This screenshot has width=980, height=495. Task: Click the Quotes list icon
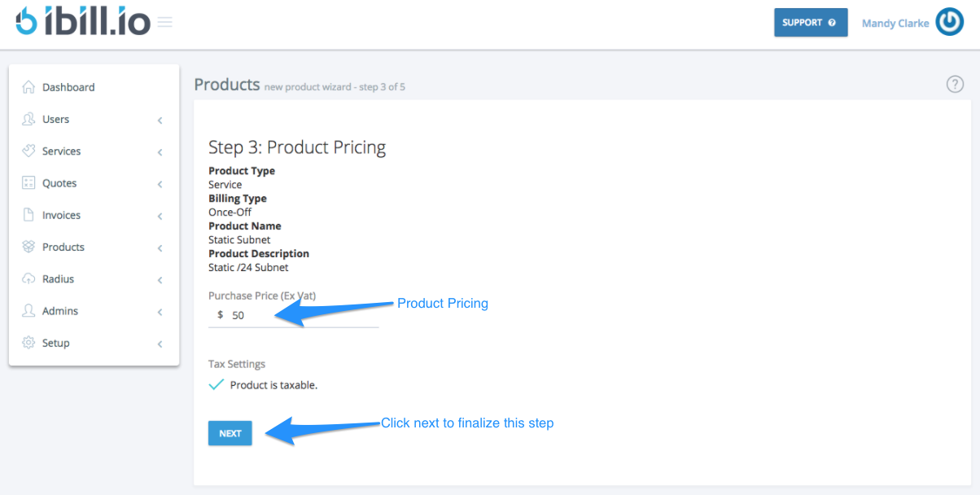pyautogui.click(x=29, y=182)
